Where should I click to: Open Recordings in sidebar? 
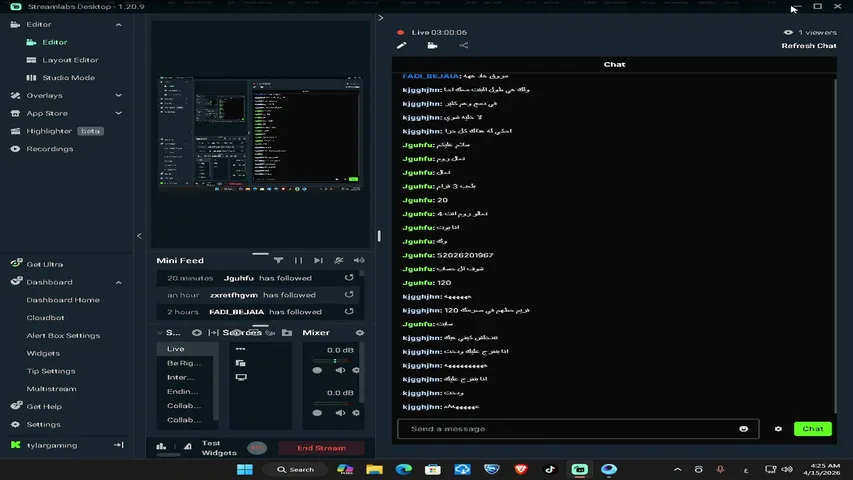(x=50, y=149)
